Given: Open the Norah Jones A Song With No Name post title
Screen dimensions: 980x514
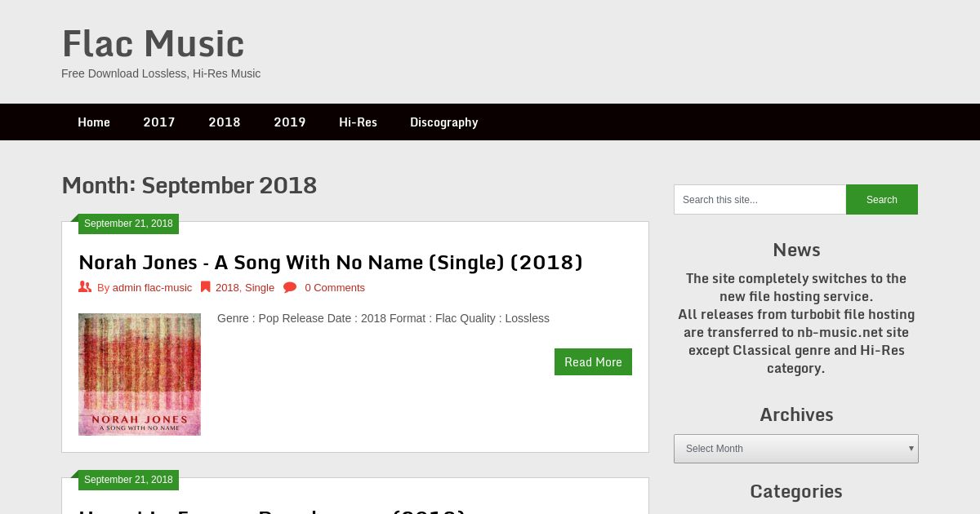Looking at the screenshot, I should (331, 262).
